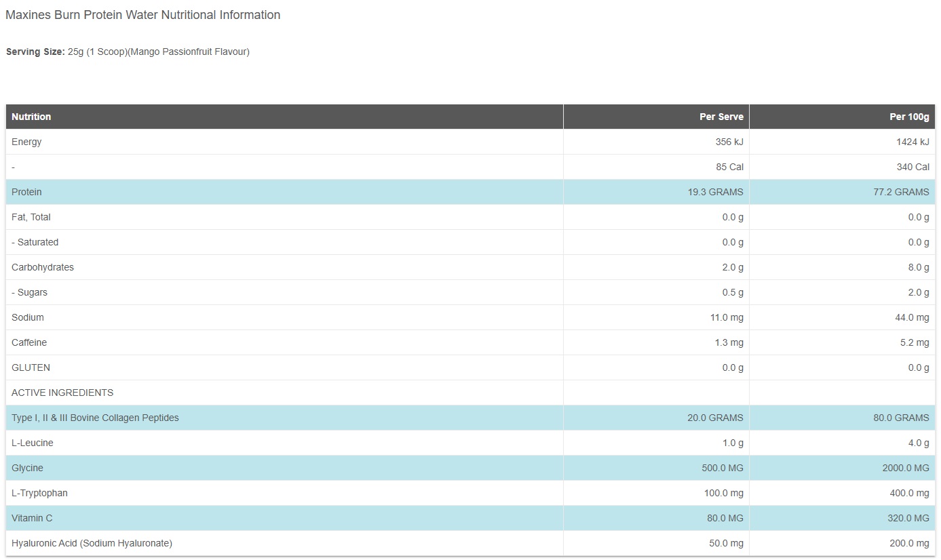941x560 pixels.
Task: Click the '85 Cal' value
Action: pyautogui.click(x=729, y=167)
